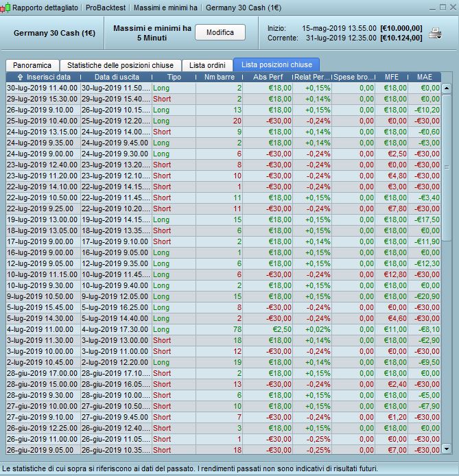Sort by Relat Per... column header

coord(312,77)
